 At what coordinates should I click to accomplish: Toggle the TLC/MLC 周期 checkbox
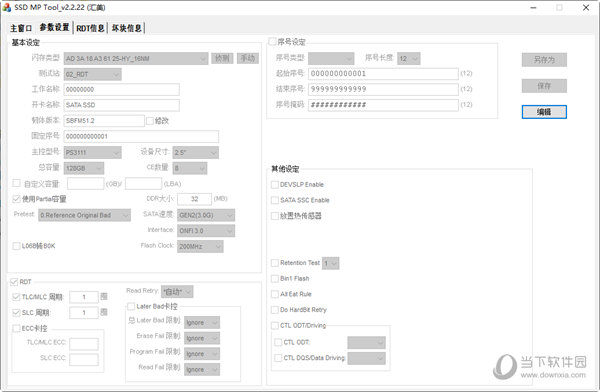pyautogui.click(x=16, y=297)
